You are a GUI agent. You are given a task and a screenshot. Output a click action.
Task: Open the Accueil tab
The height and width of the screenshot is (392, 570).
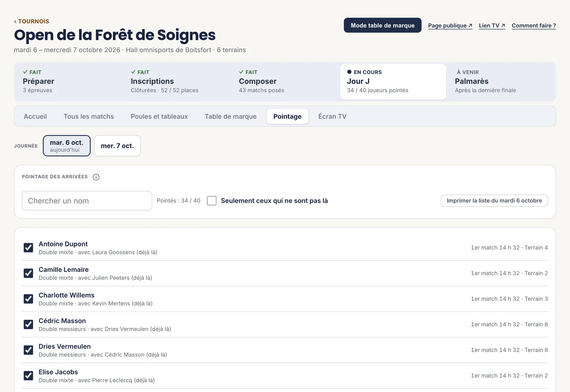(x=35, y=117)
